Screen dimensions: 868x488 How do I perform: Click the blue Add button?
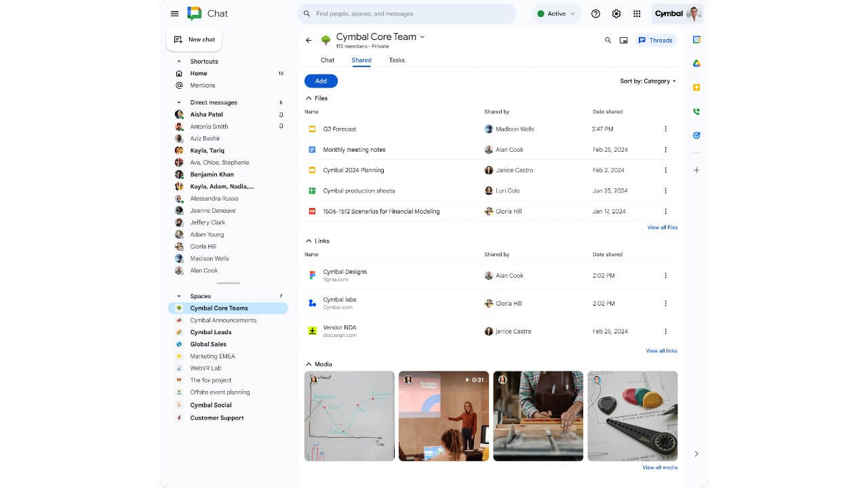pos(321,81)
